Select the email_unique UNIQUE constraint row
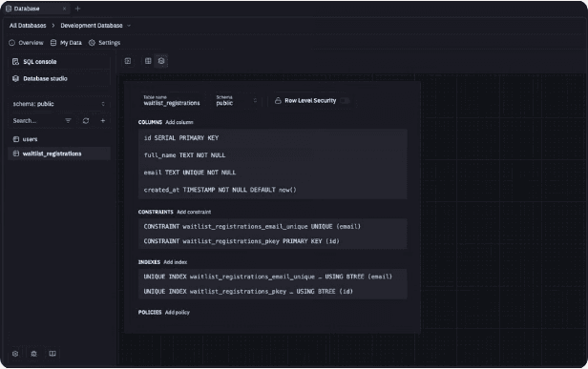Image resolution: width=588 pixels, height=369 pixels. [x=273, y=227]
